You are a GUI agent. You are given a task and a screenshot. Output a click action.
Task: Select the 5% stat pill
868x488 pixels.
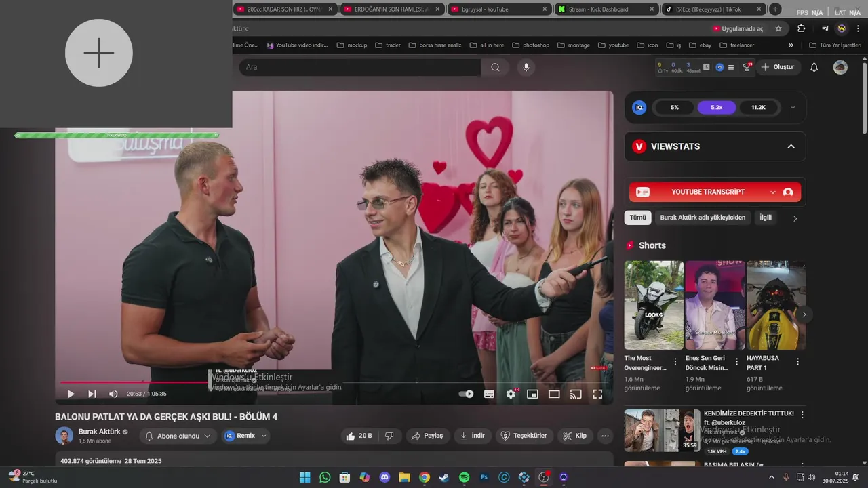click(x=674, y=107)
